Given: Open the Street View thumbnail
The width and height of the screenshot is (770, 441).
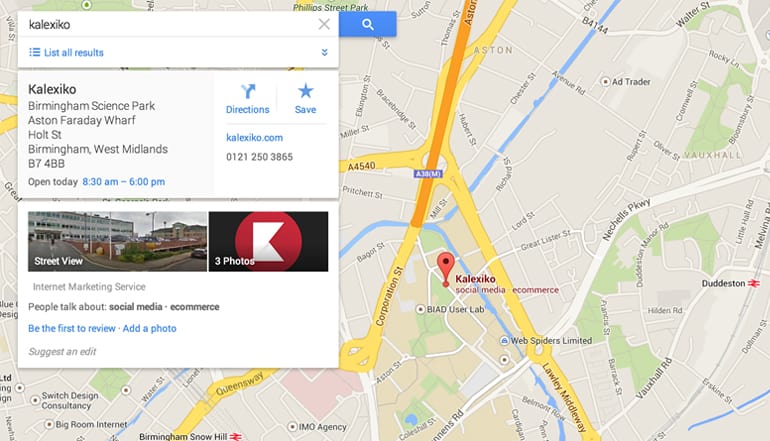Looking at the screenshot, I should (117, 241).
